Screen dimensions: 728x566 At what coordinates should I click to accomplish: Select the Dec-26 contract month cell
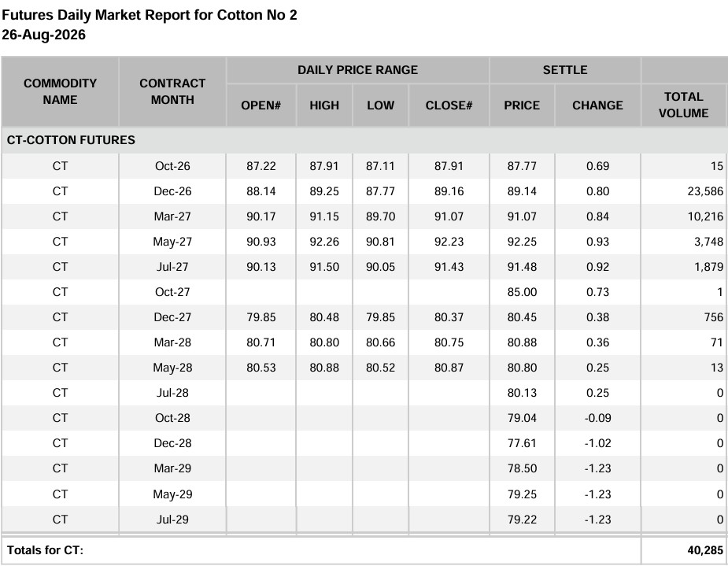click(x=172, y=191)
